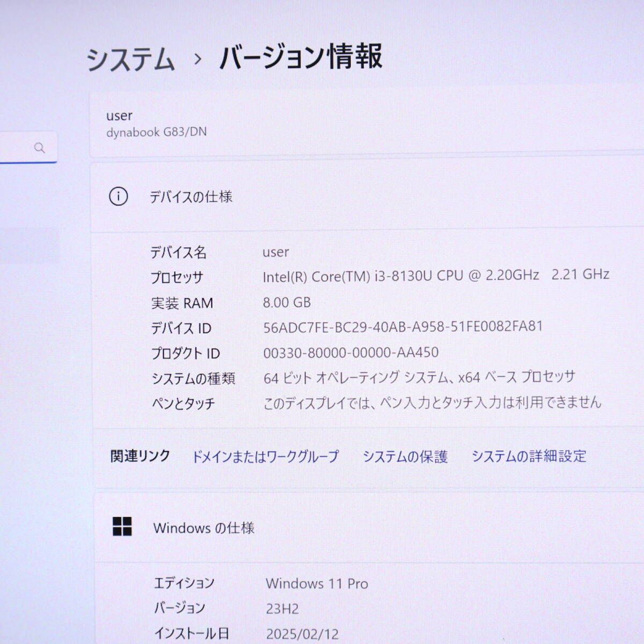Click the インストール日 label
This screenshot has height=644, width=644.
click(192, 633)
